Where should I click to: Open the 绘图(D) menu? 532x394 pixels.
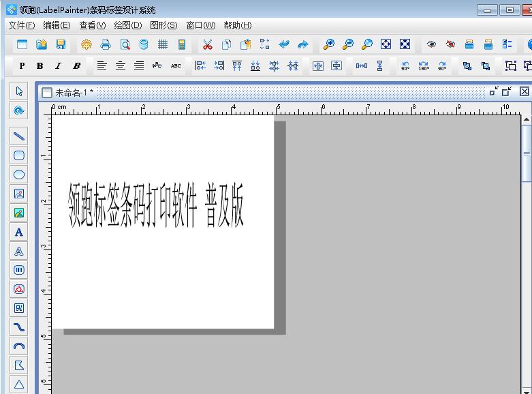click(x=128, y=25)
